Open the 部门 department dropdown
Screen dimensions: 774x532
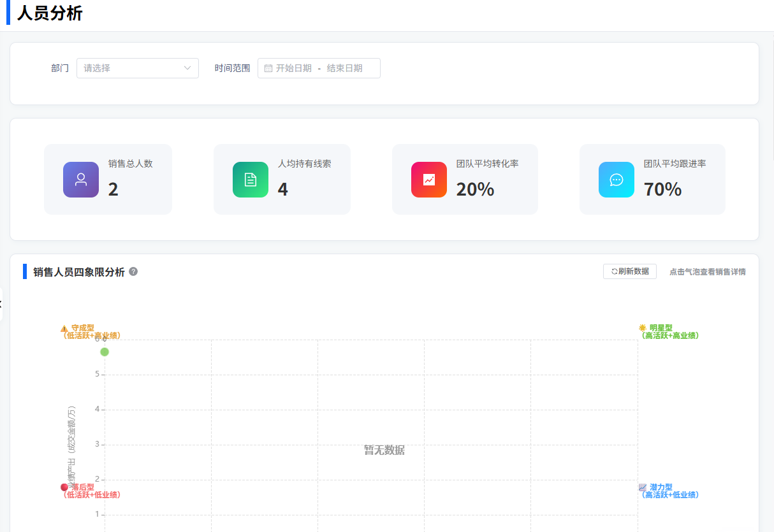click(x=137, y=68)
